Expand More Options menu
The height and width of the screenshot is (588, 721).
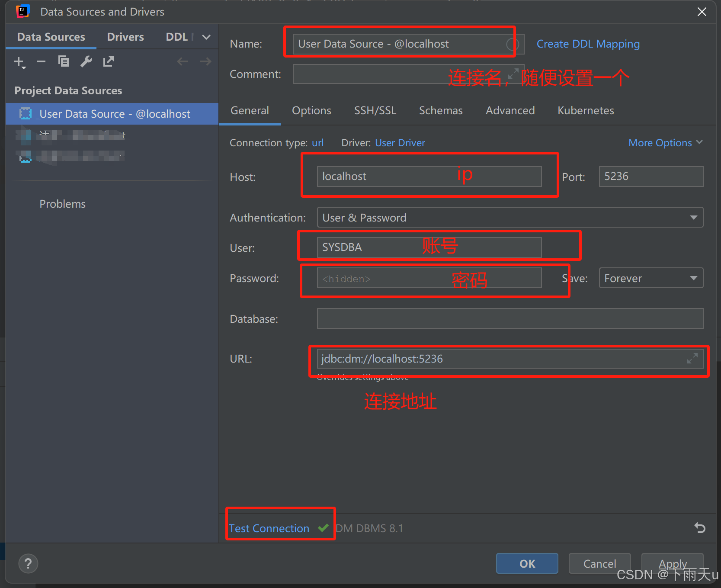click(665, 143)
